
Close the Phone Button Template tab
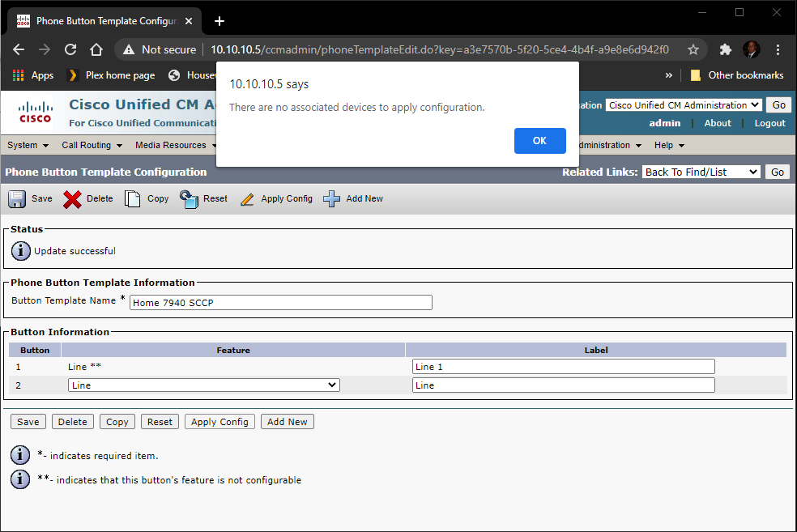click(x=189, y=21)
